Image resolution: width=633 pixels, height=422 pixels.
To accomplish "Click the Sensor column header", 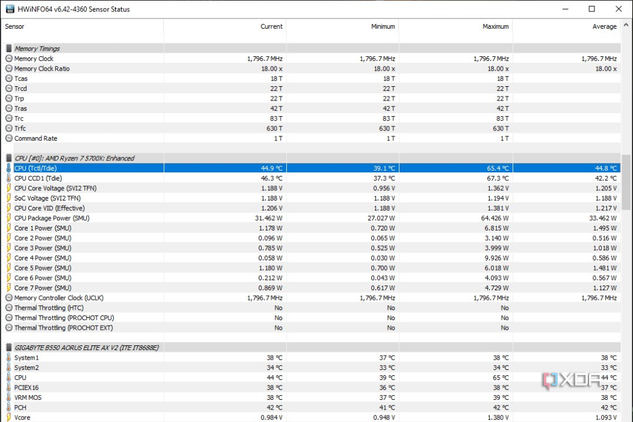I will point(15,26).
